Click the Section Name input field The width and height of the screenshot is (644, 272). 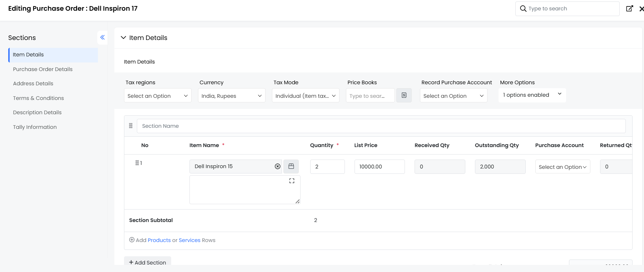click(x=381, y=126)
